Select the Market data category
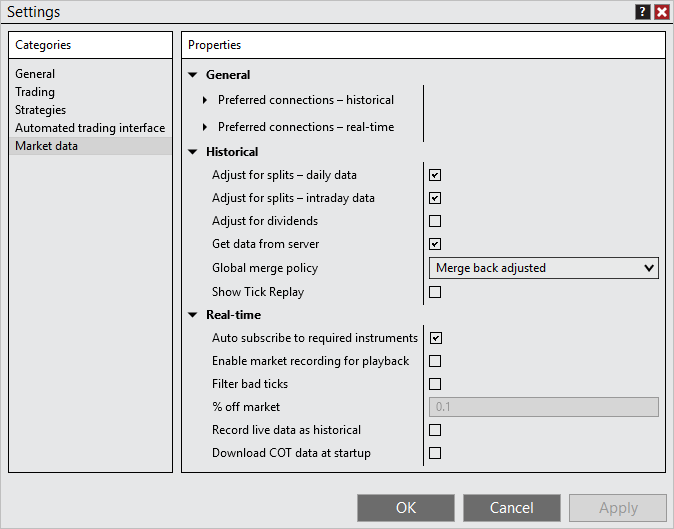 90,146
